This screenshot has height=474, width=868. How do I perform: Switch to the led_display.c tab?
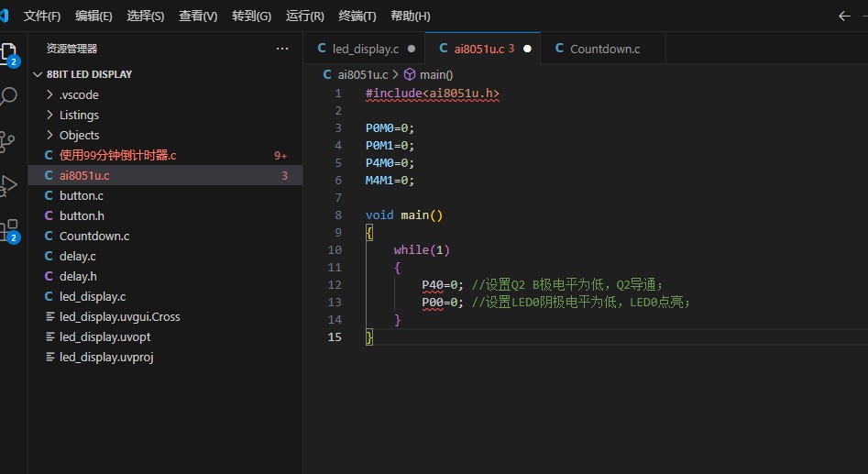[364, 49]
